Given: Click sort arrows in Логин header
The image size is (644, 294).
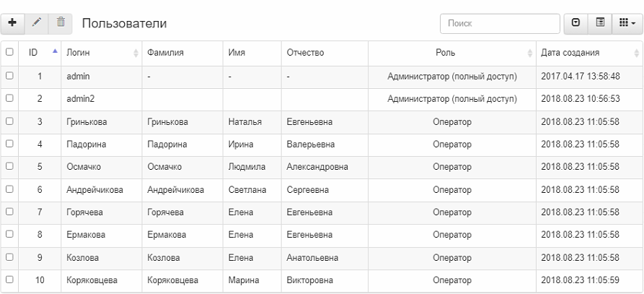Looking at the screenshot, I should (x=136, y=53).
